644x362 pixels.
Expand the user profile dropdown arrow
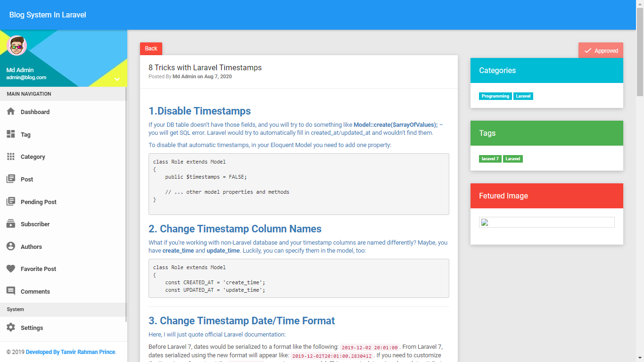pos(117,79)
